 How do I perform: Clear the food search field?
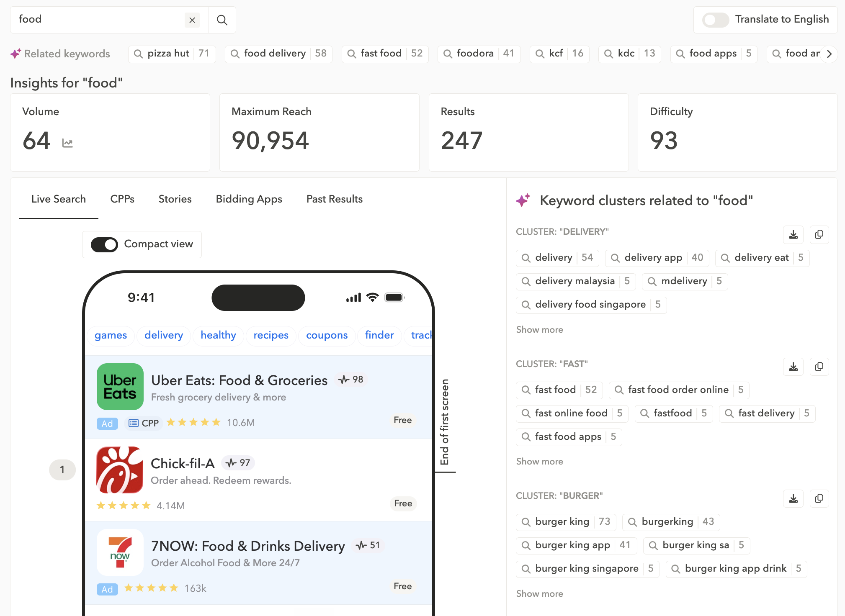pyautogui.click(x=192, y=20)
